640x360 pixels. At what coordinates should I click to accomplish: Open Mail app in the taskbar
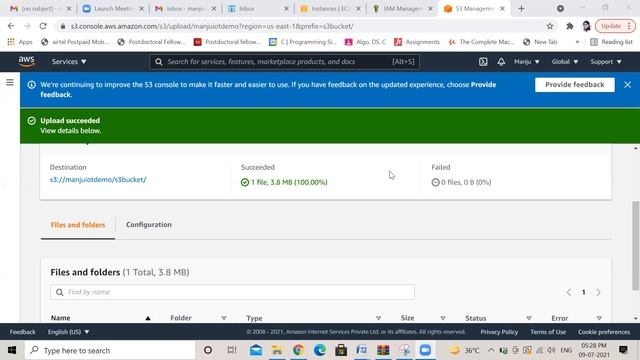coord(256,350)
